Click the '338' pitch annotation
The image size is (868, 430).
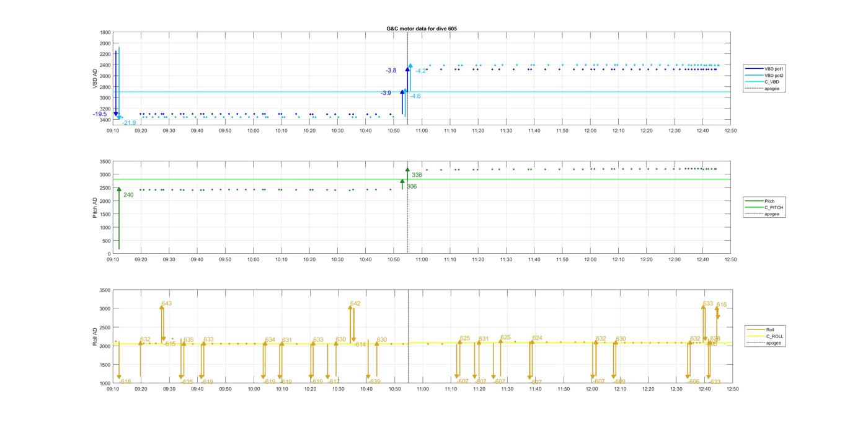(417, 175)
